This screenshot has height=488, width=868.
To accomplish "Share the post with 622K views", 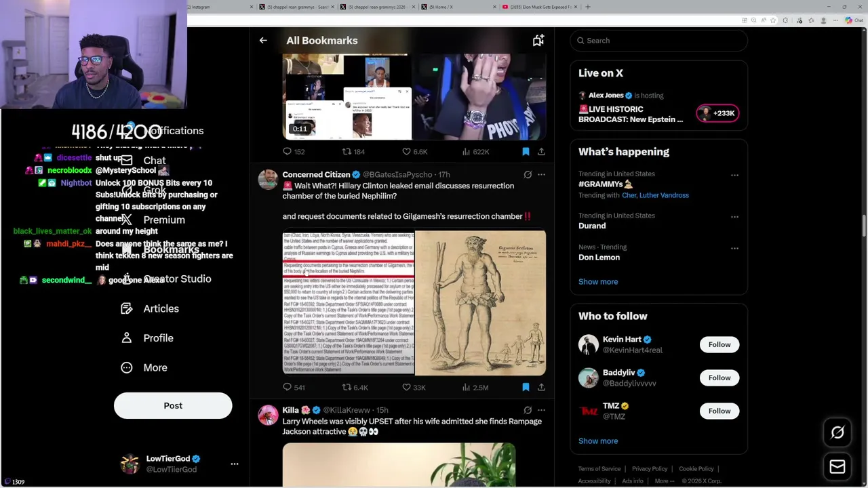I will point(541,152).
